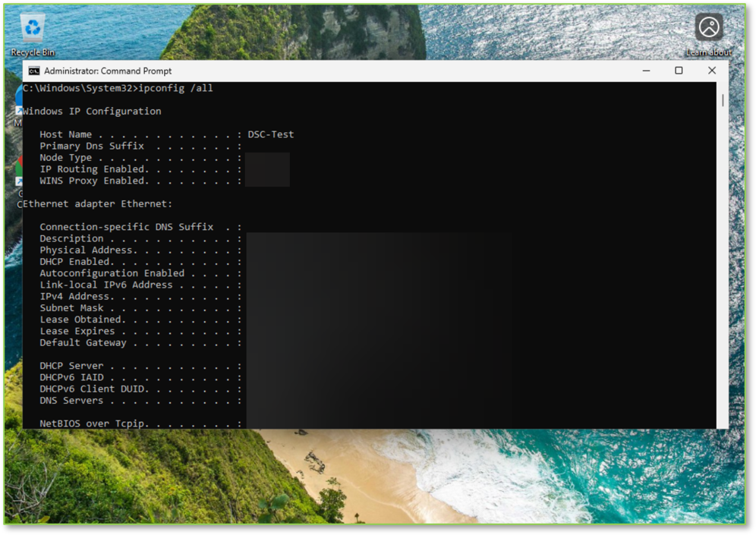Minimize the Command Prompt window
The height and width of the screenshot is (535, 756).
(646, 71)
